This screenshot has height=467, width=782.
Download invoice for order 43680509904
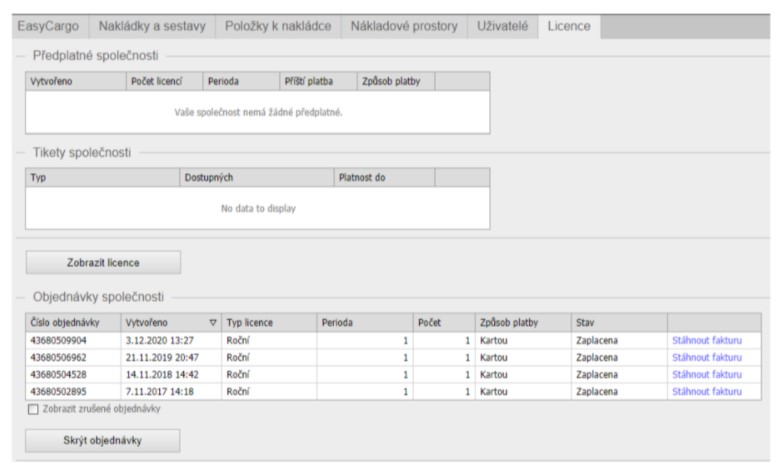tap(706, 341)
